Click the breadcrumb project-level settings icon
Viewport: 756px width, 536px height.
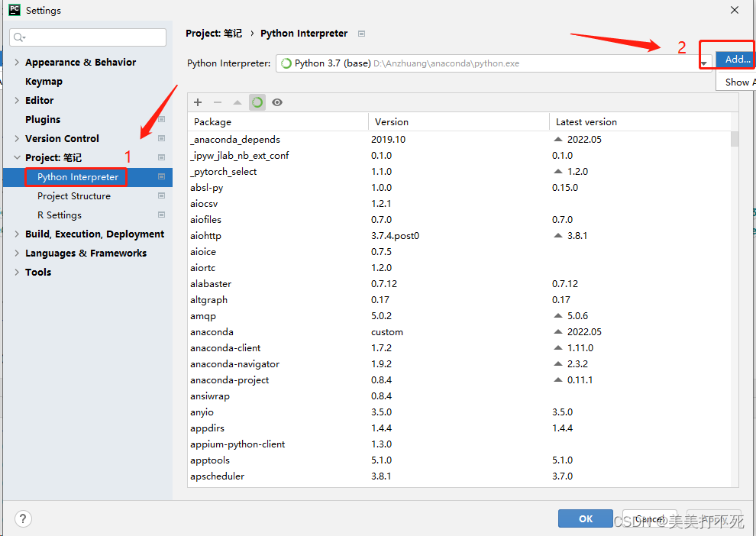pyautogui.click(x=362, y=34)
